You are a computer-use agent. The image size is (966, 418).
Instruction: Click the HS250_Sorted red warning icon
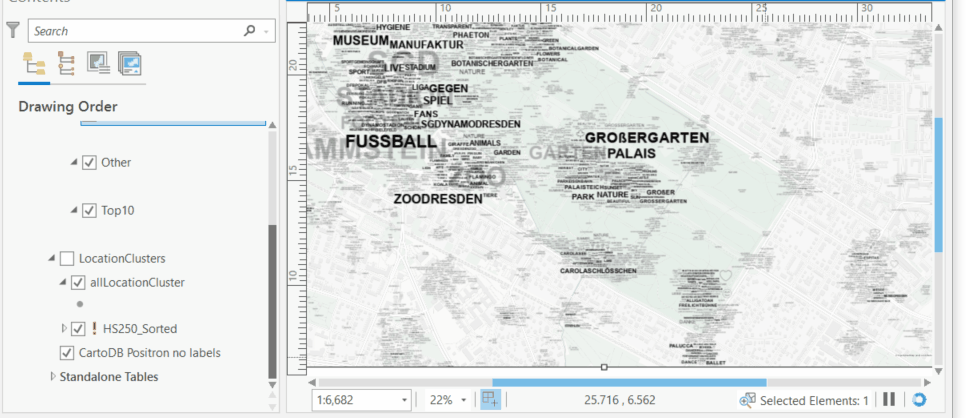click(x=94, y=329)
